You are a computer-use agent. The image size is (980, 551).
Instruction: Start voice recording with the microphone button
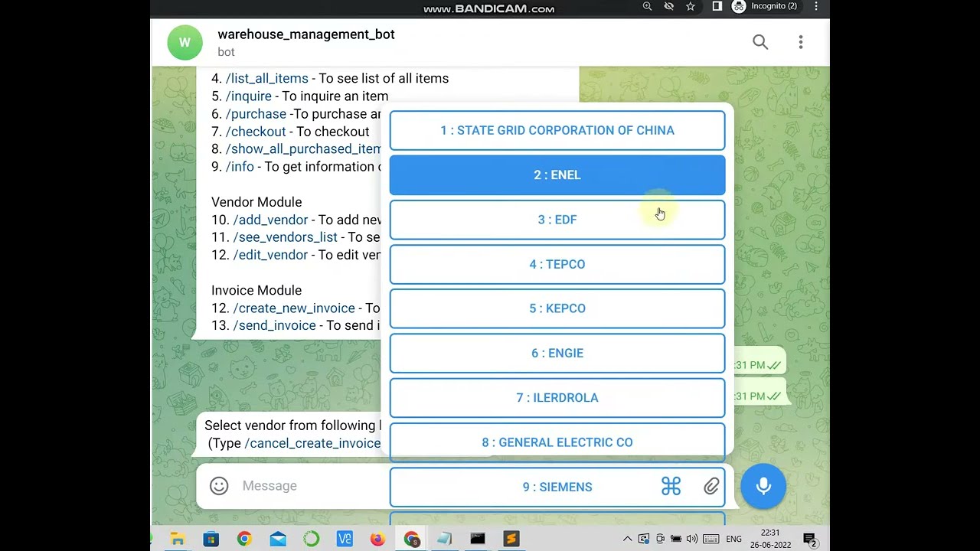tap(763, 486)
